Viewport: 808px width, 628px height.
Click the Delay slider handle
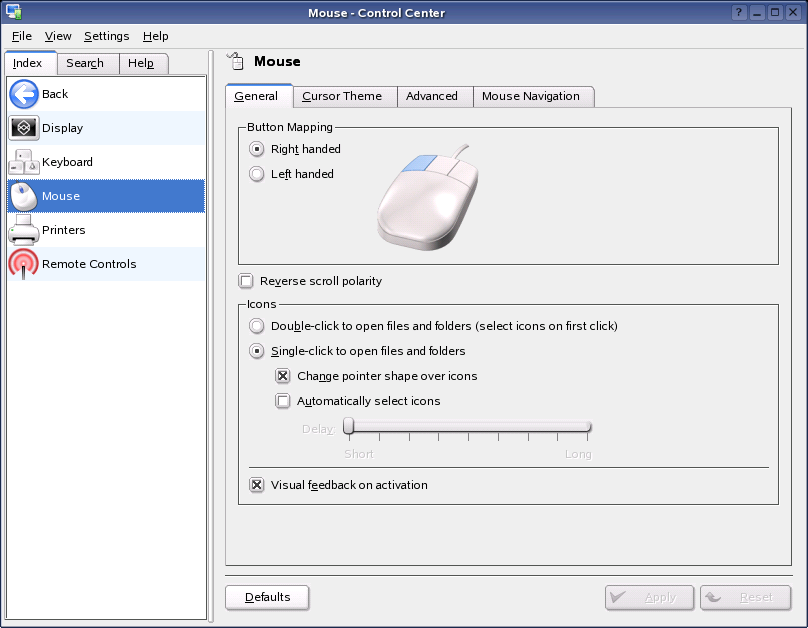point(349,427)
